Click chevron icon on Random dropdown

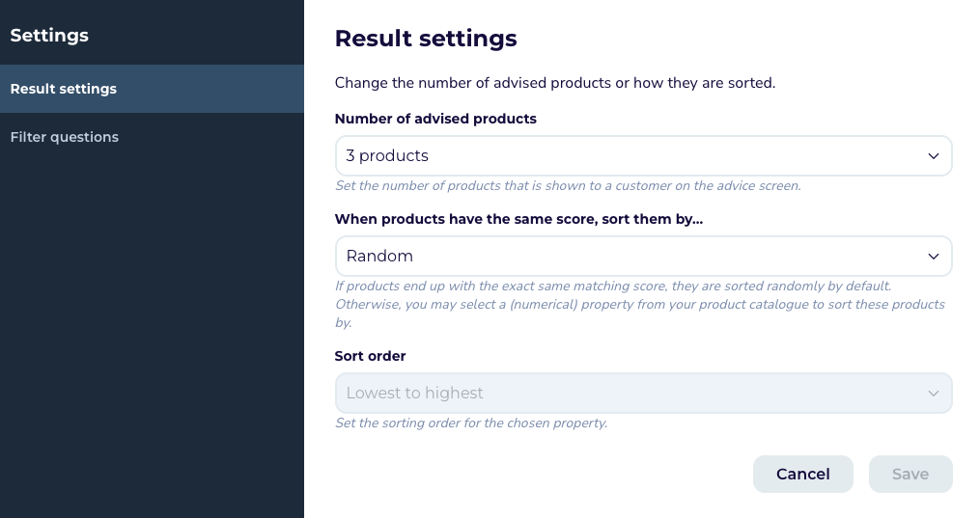(933, 257)
